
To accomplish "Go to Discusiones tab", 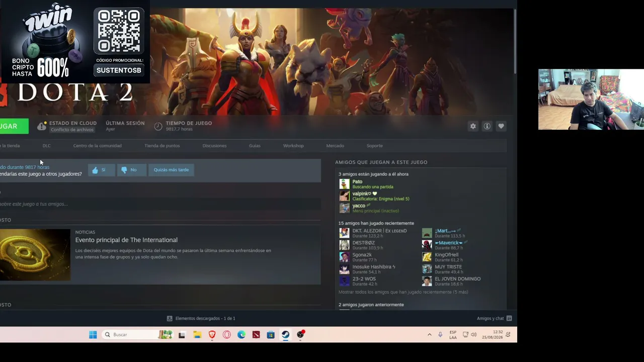I will click(214, 146).
